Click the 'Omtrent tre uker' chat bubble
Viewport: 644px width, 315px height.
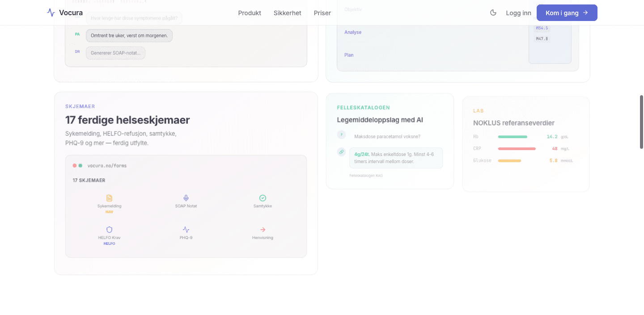click(x=129, y=36)
